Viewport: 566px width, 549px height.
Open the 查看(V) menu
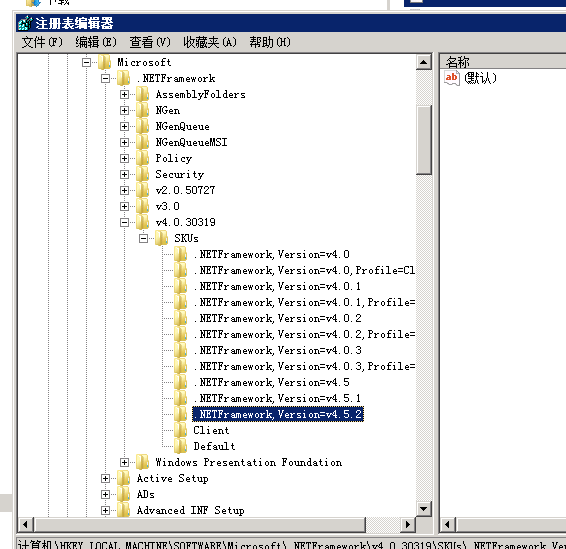(150, 42)
